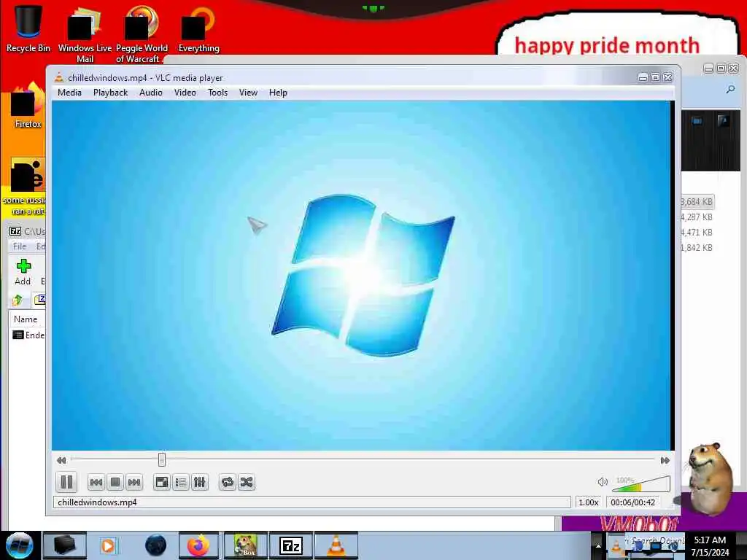
Task: Show the VLC playlist
Action: tap(181, 483)
